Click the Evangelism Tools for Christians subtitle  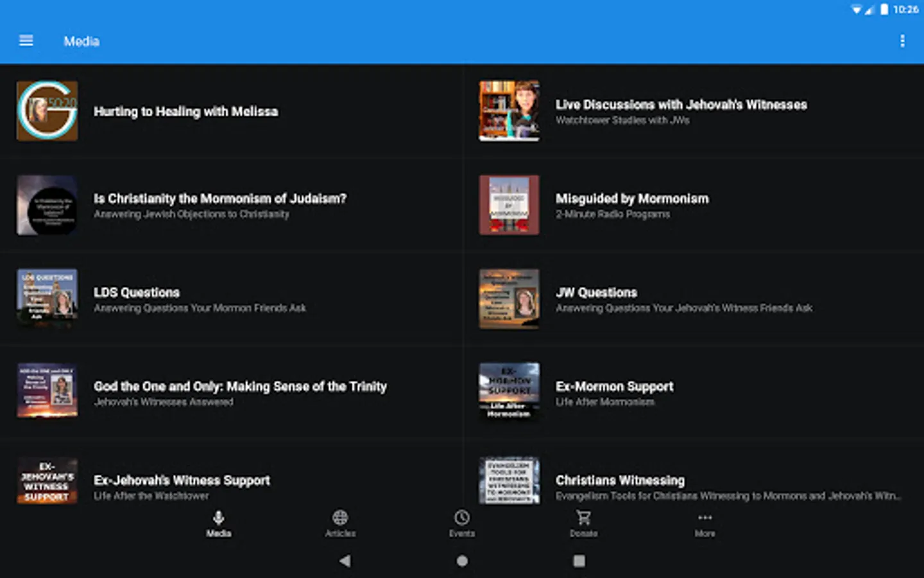point(728,496)
